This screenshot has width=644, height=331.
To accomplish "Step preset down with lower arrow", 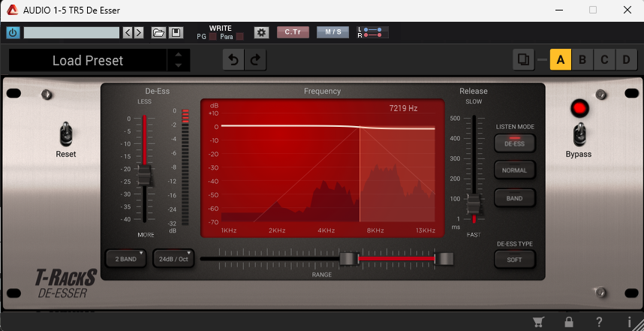I will (178, 65).
